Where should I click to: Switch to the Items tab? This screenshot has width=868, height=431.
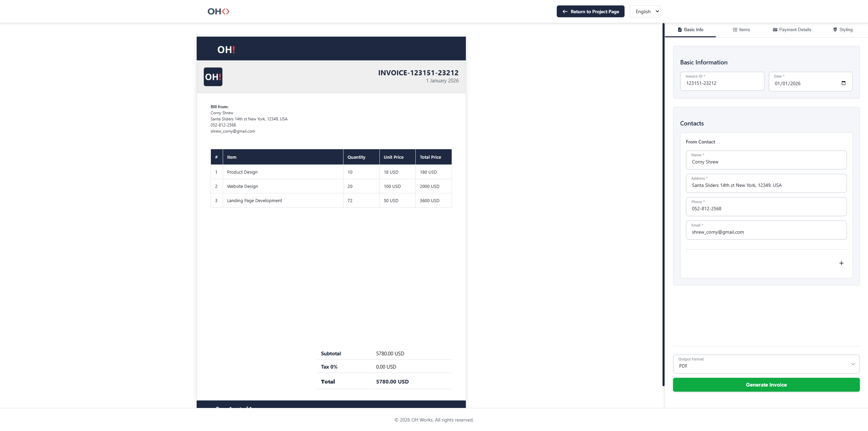point(741,30)
